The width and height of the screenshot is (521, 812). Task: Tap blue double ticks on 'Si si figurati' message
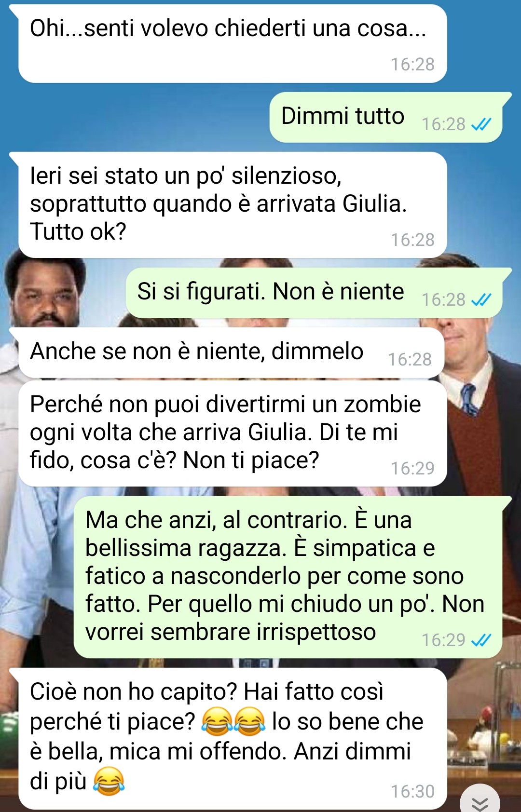(481, 300)
